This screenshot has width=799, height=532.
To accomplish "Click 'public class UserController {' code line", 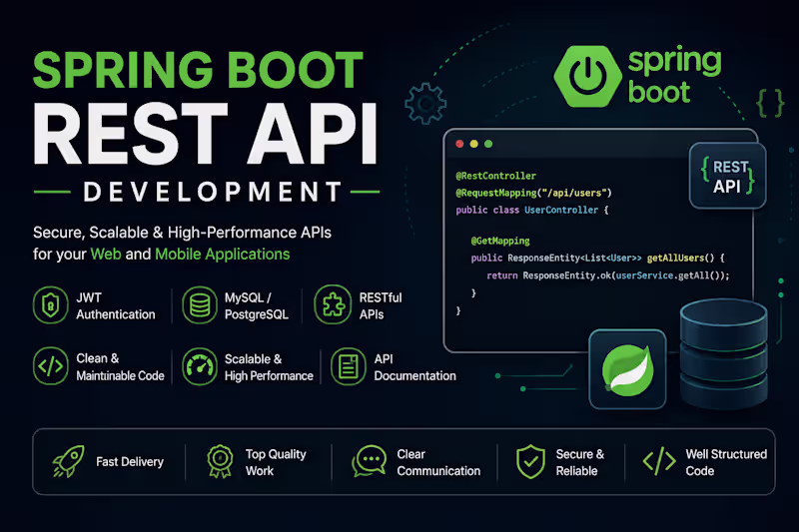I will tap(532, 210).
